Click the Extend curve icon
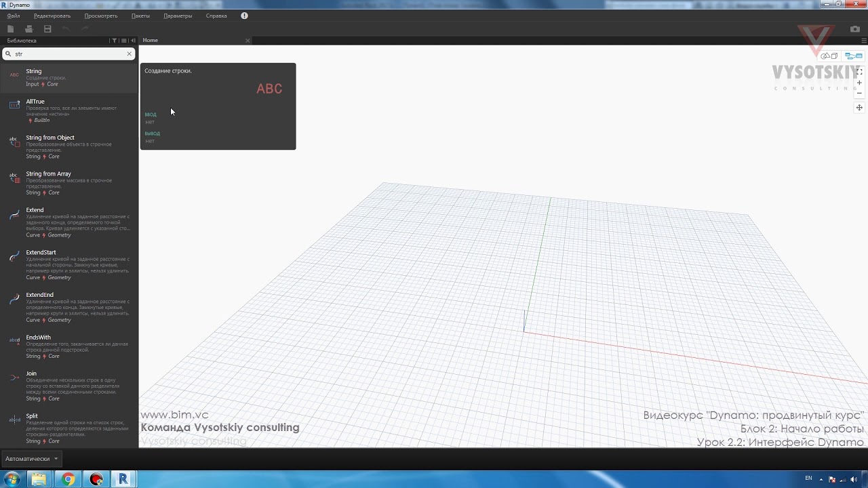 14,214
